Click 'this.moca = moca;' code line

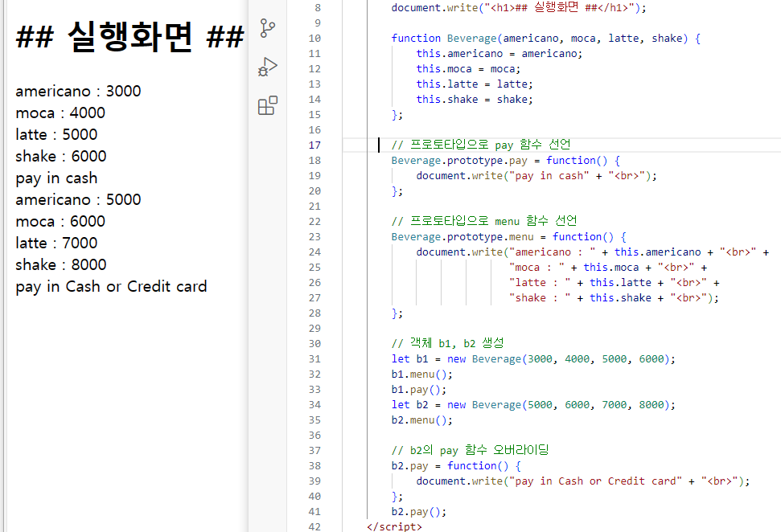point(468,69)
